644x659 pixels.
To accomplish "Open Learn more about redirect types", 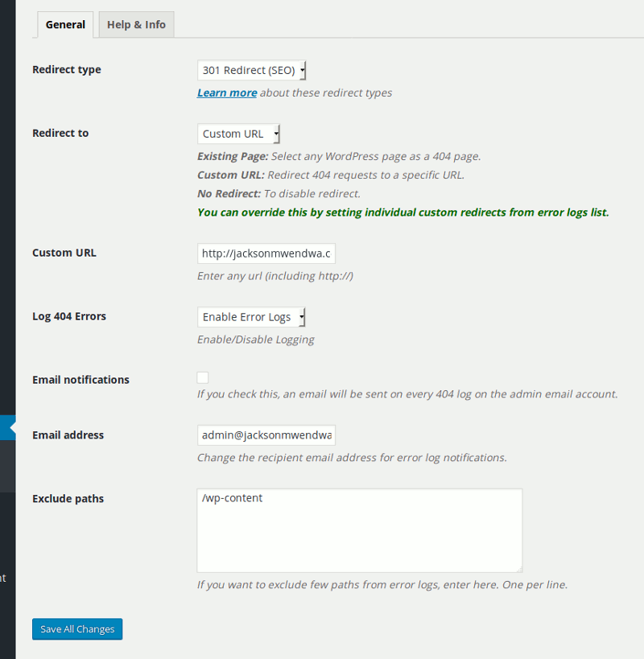I will coord(226,93).
